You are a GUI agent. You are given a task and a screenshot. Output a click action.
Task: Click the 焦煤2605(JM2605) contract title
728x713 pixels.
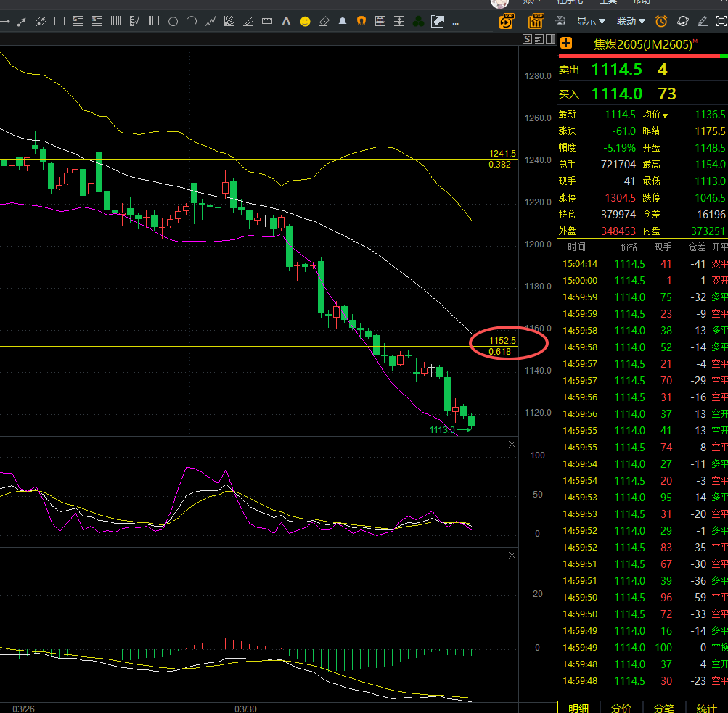[x=642, y=44]
